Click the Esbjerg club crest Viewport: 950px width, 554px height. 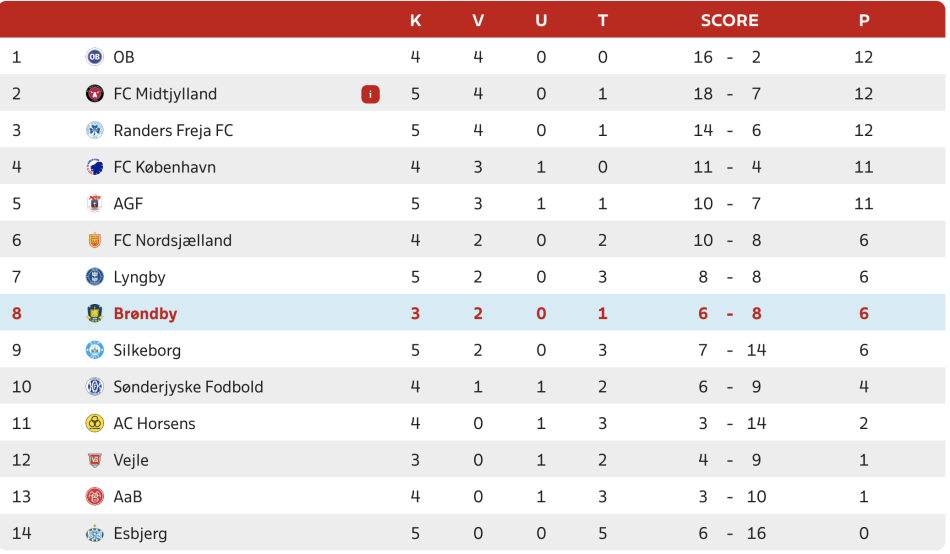point(95,533)
